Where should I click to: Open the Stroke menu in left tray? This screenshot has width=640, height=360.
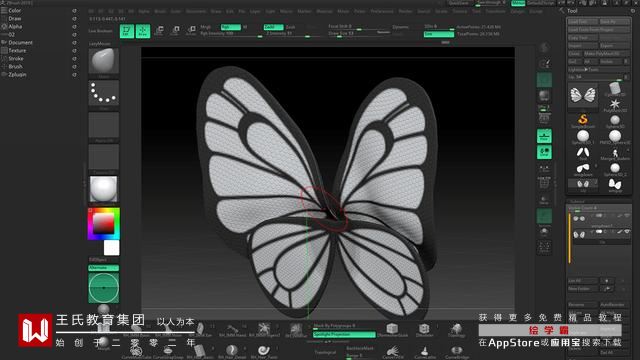click(16, 58)
